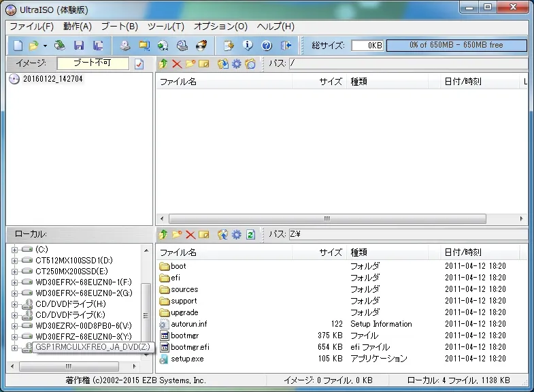Open the 動作(A) menu

(x=78, y=27)
